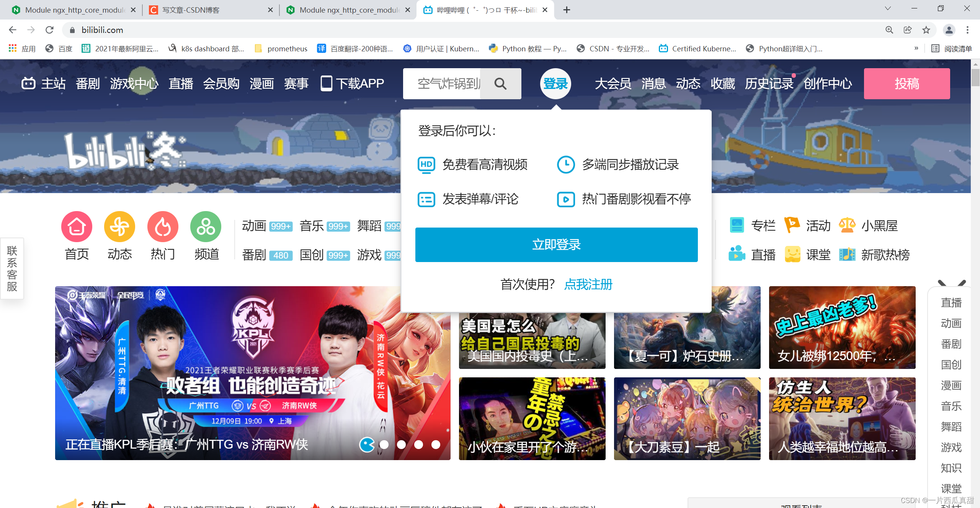Viewport: 980px width, 508px height.
Task: Jump to 舞蹈 in right side nav
Action: [x=951, y=426]
